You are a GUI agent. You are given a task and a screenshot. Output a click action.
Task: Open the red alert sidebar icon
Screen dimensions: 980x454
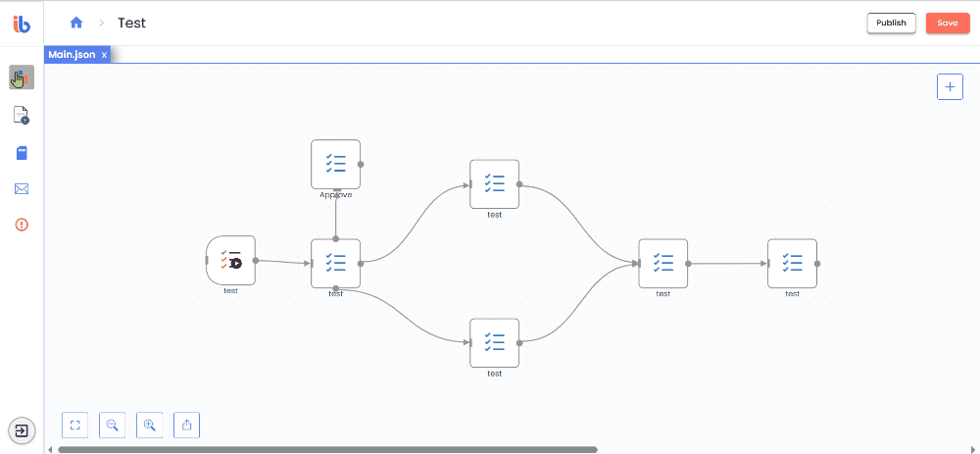(x=22, y=225)
